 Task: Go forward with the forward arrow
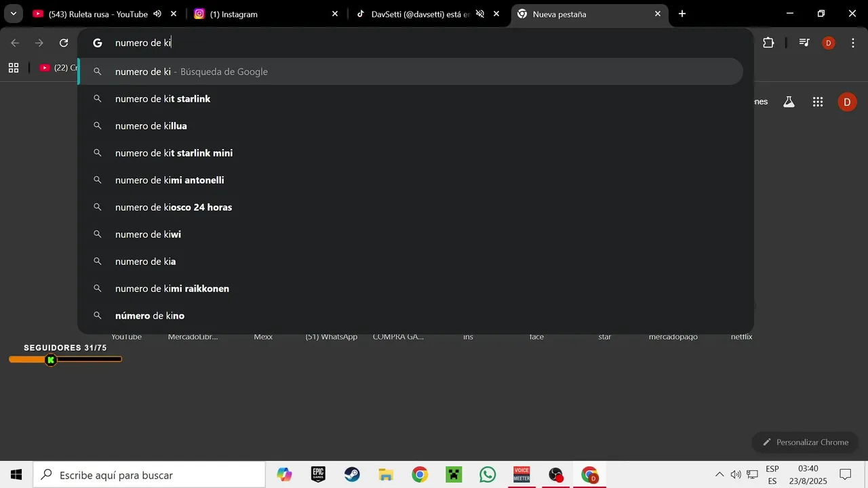[x=39, y=43]
